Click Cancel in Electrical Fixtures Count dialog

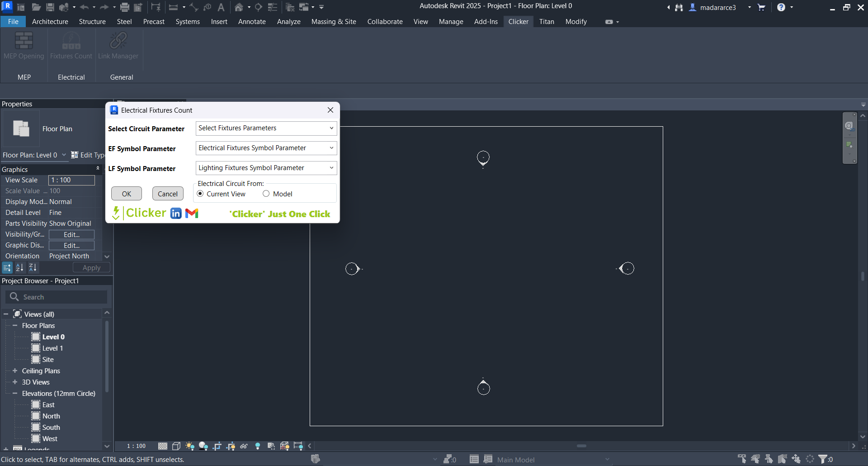click(x=168, y=194)
